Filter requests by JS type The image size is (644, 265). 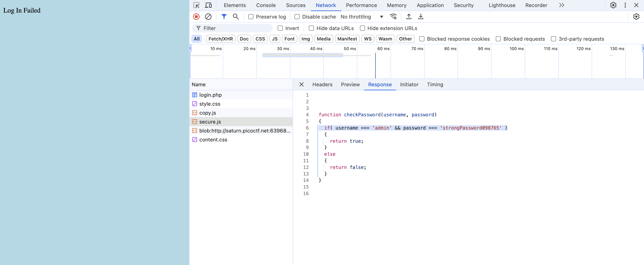pos(275,39)
